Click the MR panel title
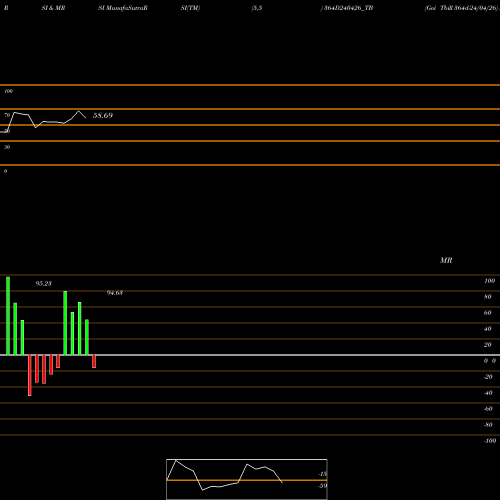Viewport: 500px width, 500px height. point(446,260)
